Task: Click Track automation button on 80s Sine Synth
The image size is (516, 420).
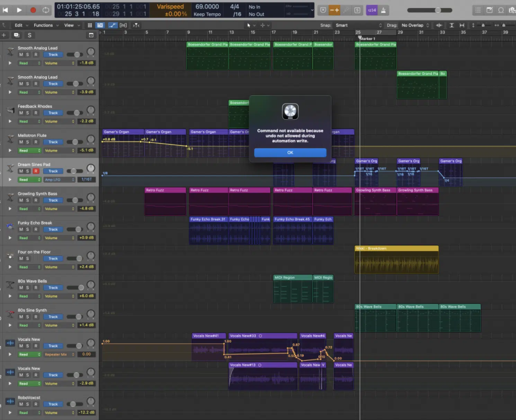Action: pyautogui.click(x=53, y=317)
